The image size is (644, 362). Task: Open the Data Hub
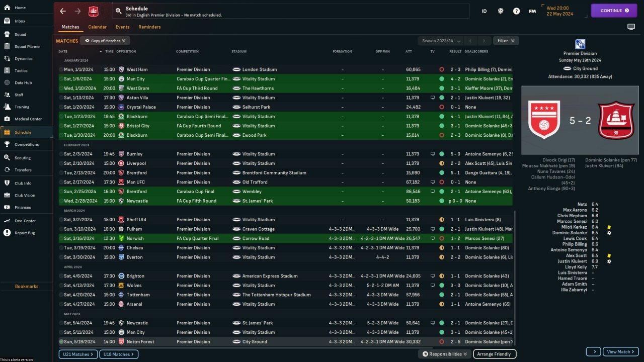tap(26, 82)
